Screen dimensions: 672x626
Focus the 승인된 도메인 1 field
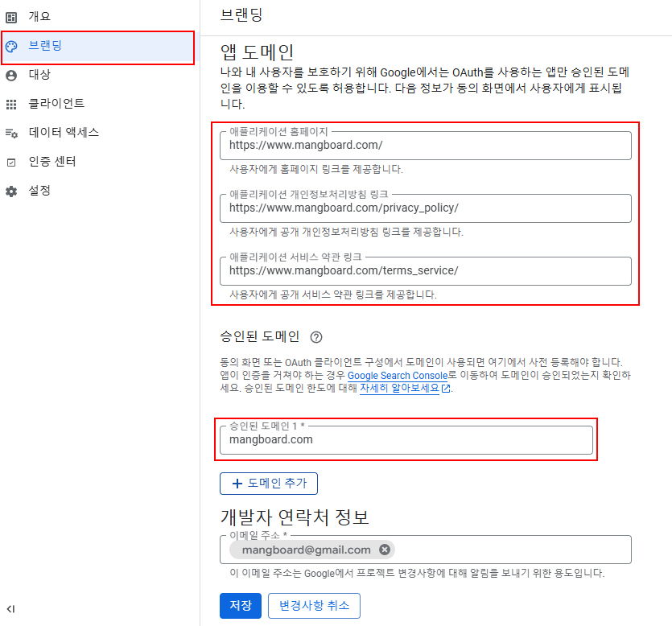pos(406,440)
